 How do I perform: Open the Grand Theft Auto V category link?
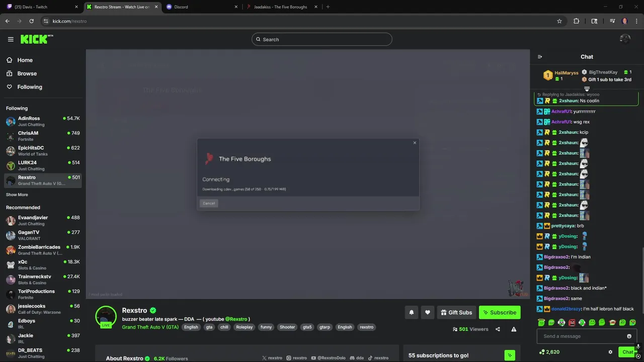coord(150,327)
